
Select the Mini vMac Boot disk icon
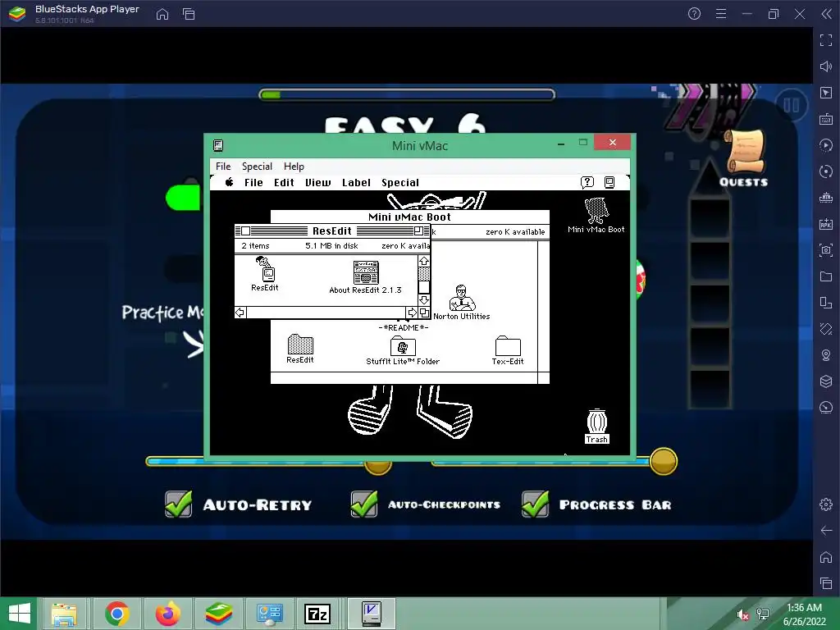596,211
